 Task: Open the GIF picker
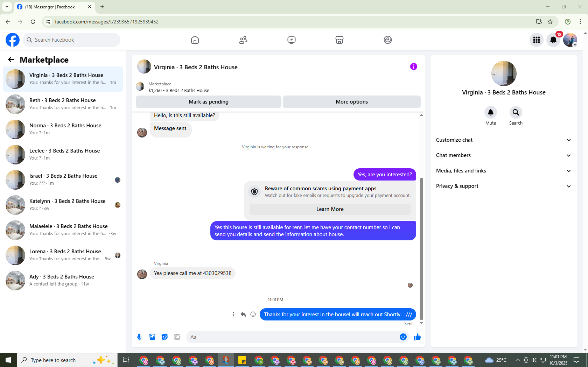[x=177, y=337]
